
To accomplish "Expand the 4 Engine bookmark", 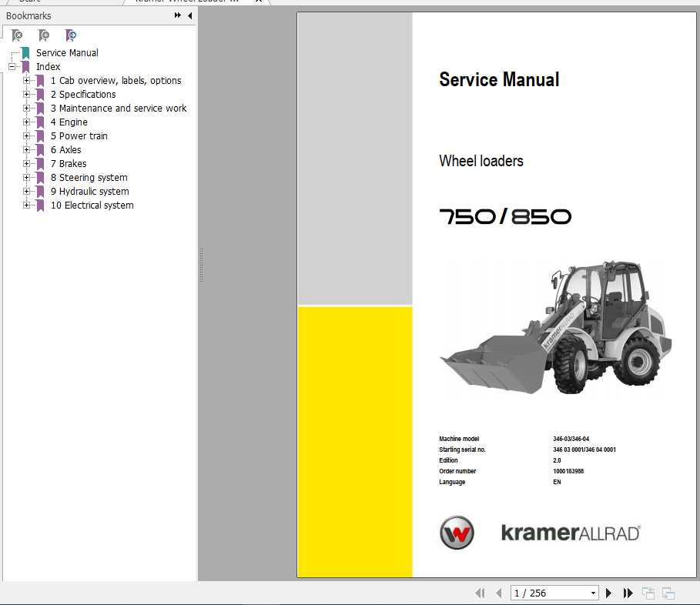I will click(26, 122).
